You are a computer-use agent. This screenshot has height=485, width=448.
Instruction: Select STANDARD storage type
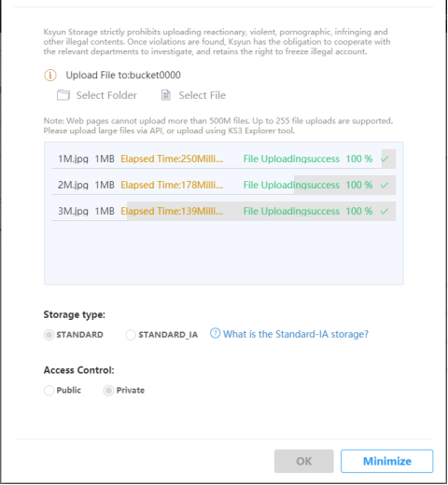point(49,335)
